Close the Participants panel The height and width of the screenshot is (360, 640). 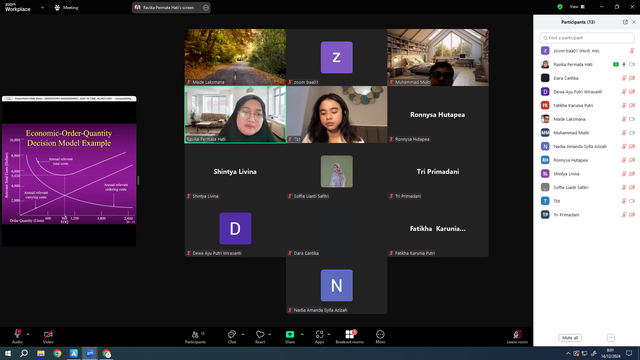point(634,22)
